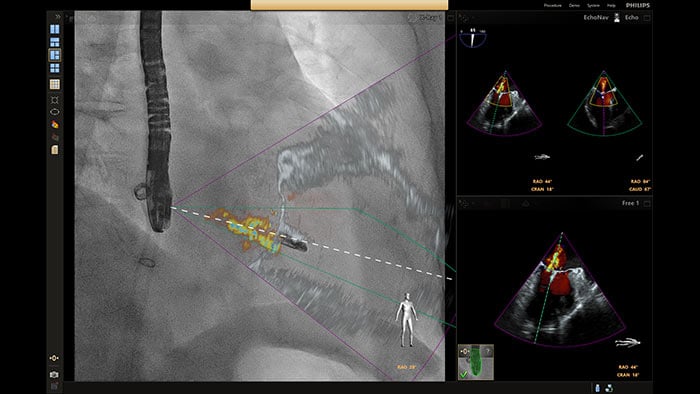The image size is (700, 394).
Task: Toggle the maximize box beside Free 1 label
Action: click(x=647, y=203)
